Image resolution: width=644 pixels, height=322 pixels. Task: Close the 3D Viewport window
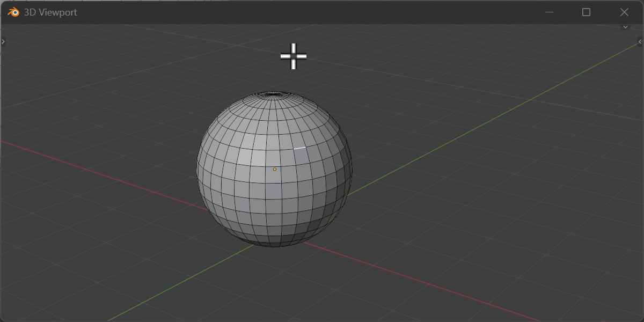(624, 12)
